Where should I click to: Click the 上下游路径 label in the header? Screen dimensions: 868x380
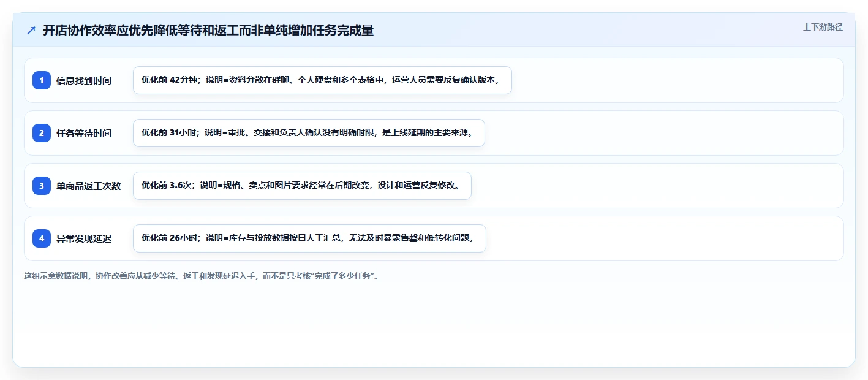(x=823, y=27)
